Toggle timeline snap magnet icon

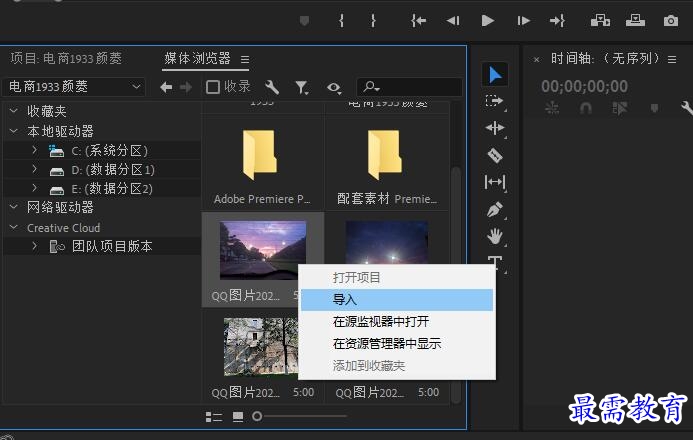pyautogui.click(x=586, y=108)
